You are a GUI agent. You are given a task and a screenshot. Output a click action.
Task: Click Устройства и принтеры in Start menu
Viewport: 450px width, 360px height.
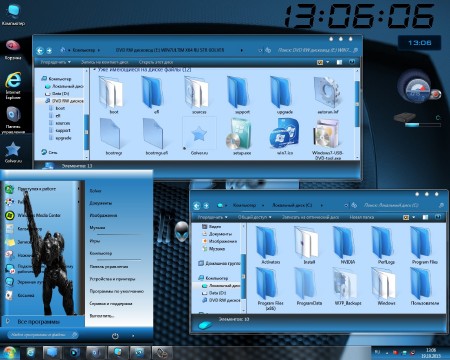112,279
